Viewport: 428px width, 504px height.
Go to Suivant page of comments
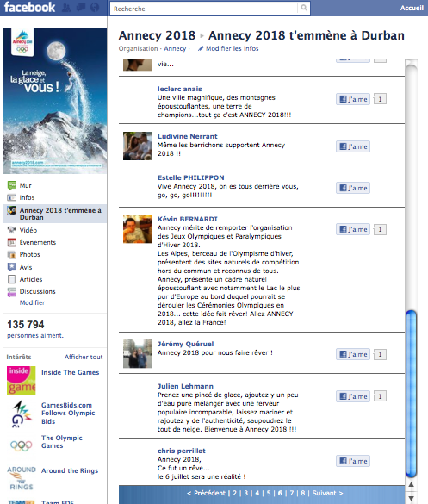(327, 493)
